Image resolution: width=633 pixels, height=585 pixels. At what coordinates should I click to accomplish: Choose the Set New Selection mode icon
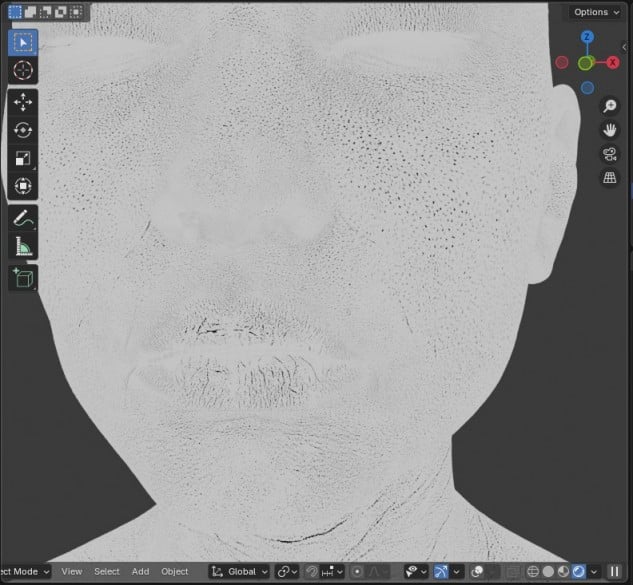[15, 12]
